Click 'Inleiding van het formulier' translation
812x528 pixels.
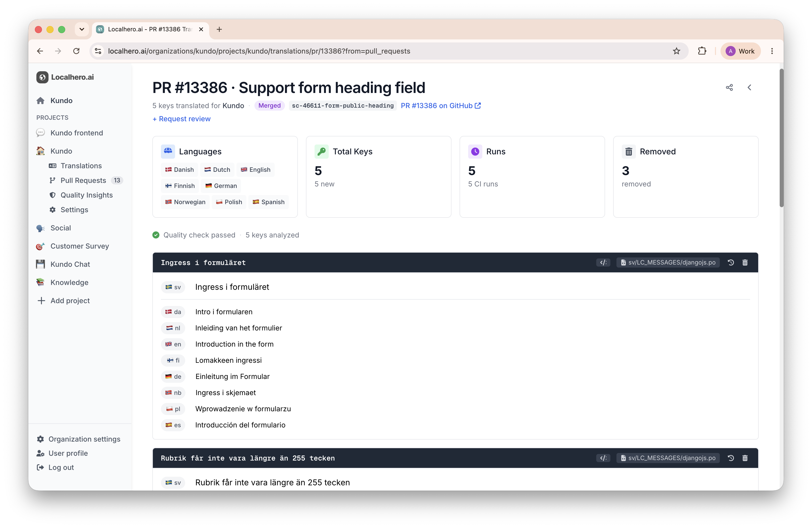pyautogui.click(x=238, y=328)
